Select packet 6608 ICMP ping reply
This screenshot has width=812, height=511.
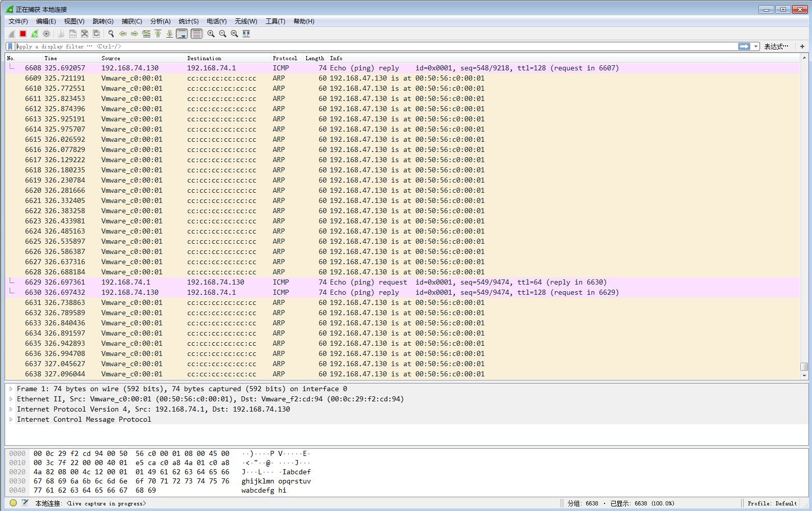tap(403, 68)
